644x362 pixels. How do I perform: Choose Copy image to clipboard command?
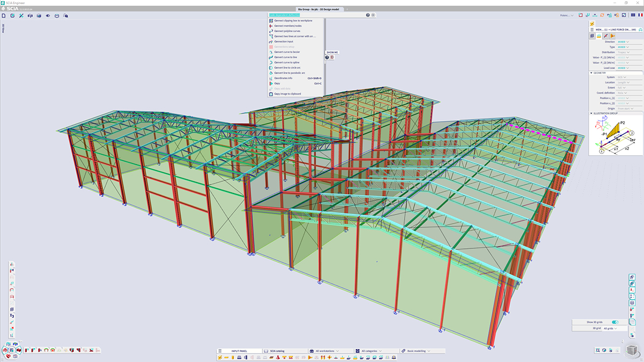287,94
